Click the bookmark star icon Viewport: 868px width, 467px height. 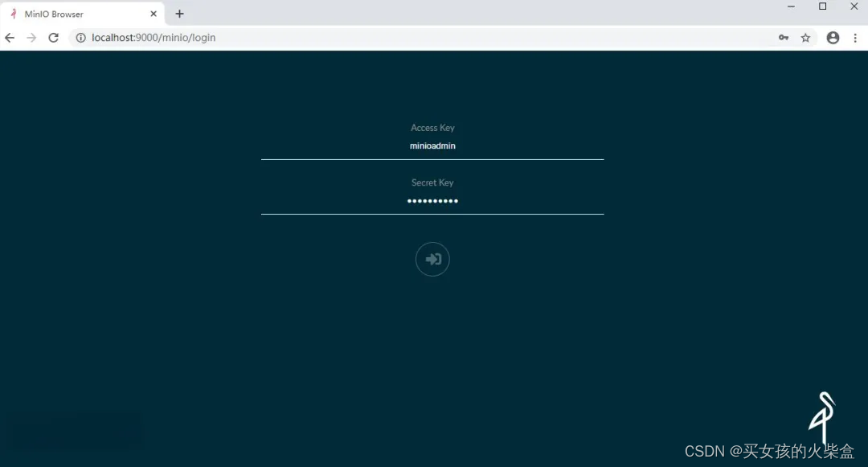[806, 37]
